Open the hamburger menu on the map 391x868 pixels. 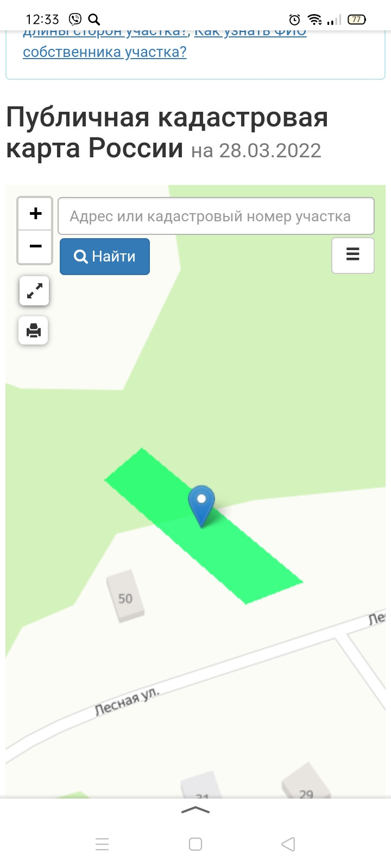point(353,255)
